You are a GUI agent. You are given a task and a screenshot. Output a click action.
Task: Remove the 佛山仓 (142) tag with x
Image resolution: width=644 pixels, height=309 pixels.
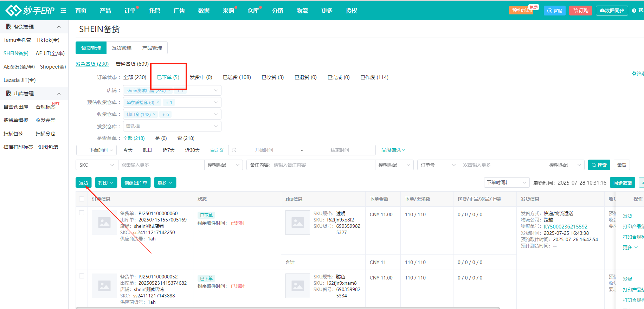(154, 114)
